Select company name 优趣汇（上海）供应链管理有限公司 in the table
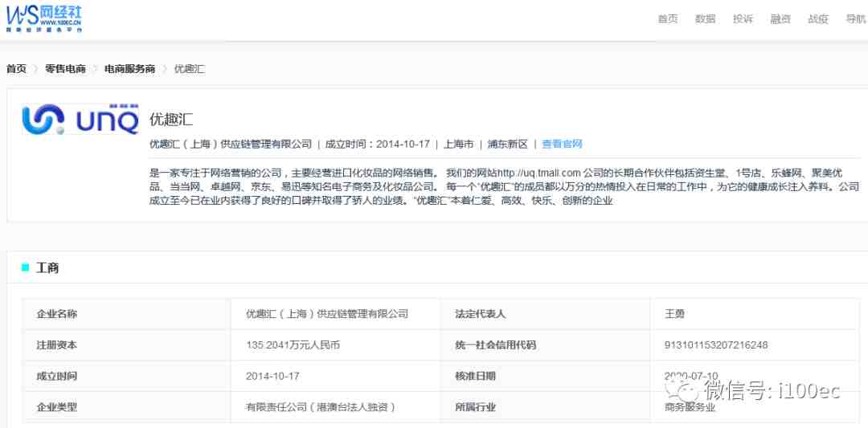 coord(326,314)
